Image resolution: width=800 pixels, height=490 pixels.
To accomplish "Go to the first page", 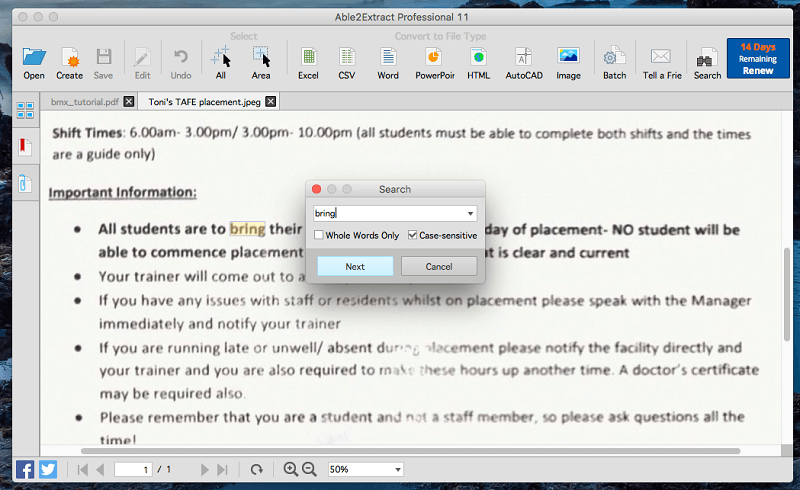I will [82, 469].
